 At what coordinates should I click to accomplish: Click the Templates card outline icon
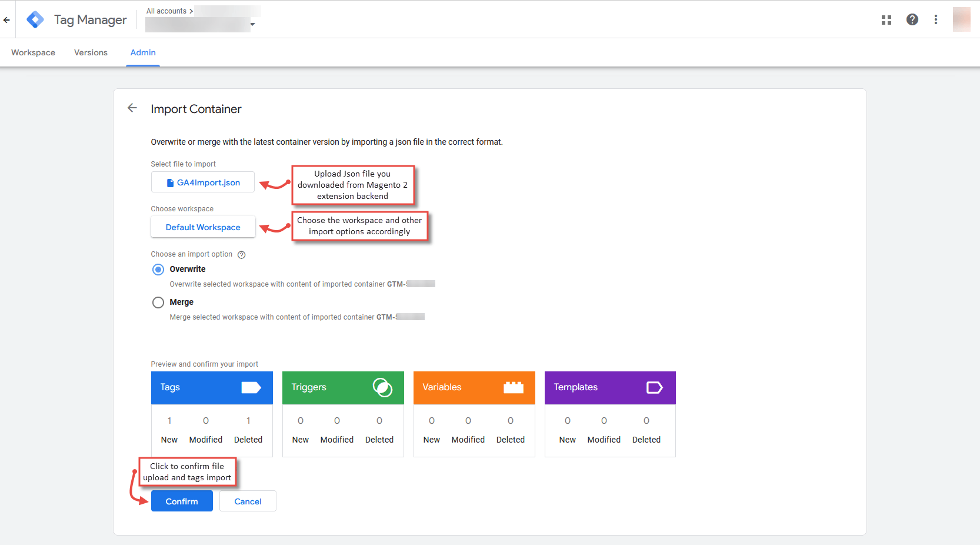[x=655, y=387]
